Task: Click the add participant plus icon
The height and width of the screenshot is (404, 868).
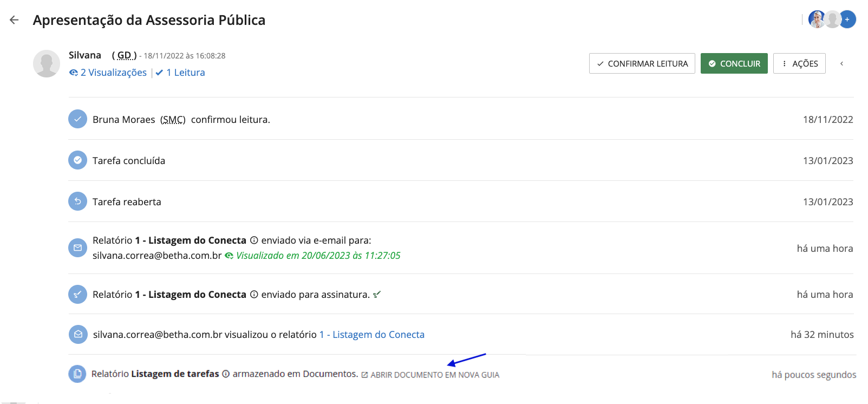Action: [847, 19]
